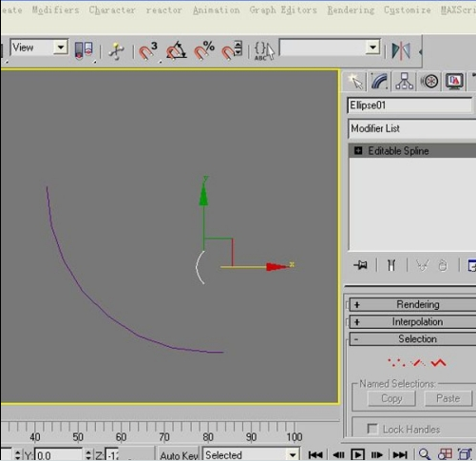This screenshot has height=461, width=476.
Task: Click Play Animation button
Action: (x=357, y=455)
